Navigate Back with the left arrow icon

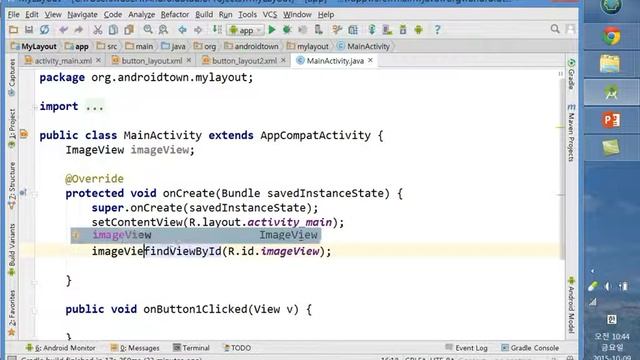[x=182, y=30]
